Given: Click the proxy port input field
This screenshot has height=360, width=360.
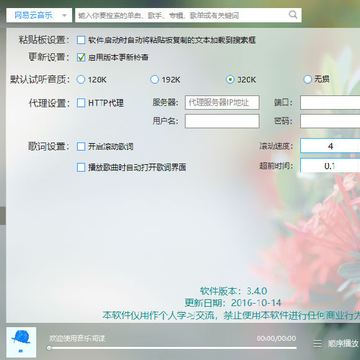Looking at the screenshot, I should pos(330,103).
